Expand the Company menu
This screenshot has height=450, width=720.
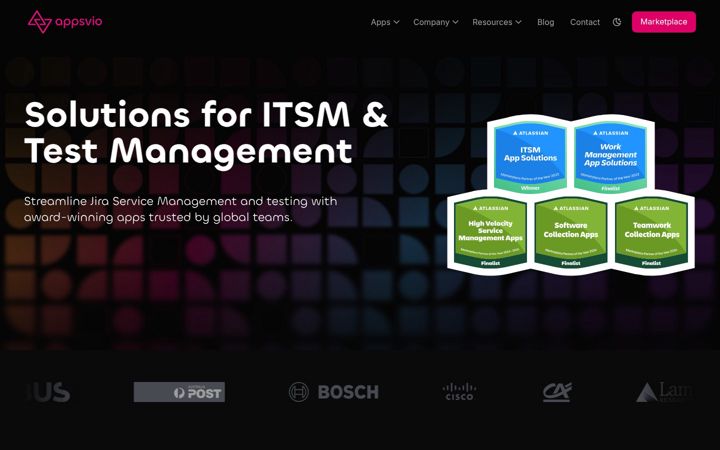[x=435, y=22]
